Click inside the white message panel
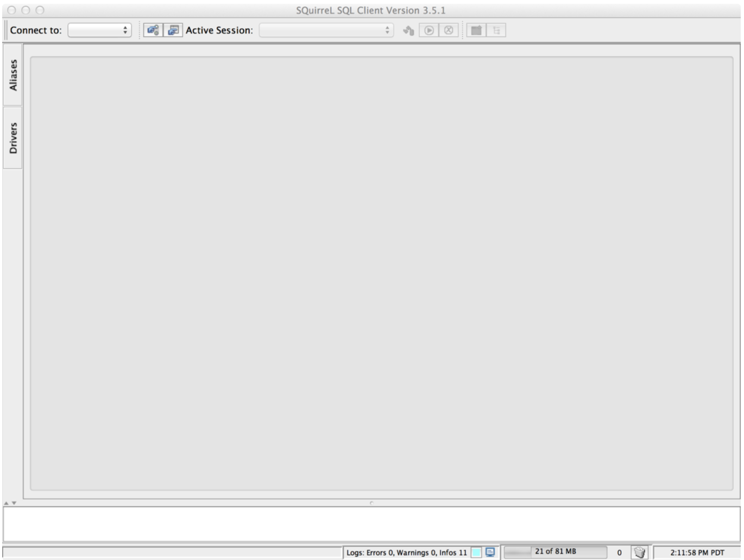Screen dimensions: 744x560 coord(371,524)
